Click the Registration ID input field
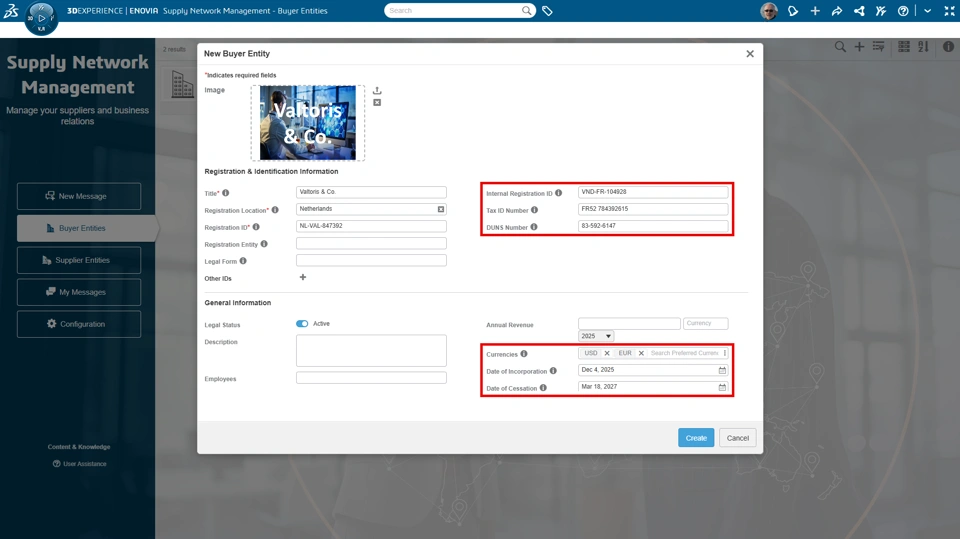This screenshot has height=539, width=960. click(x=371, y=226)
